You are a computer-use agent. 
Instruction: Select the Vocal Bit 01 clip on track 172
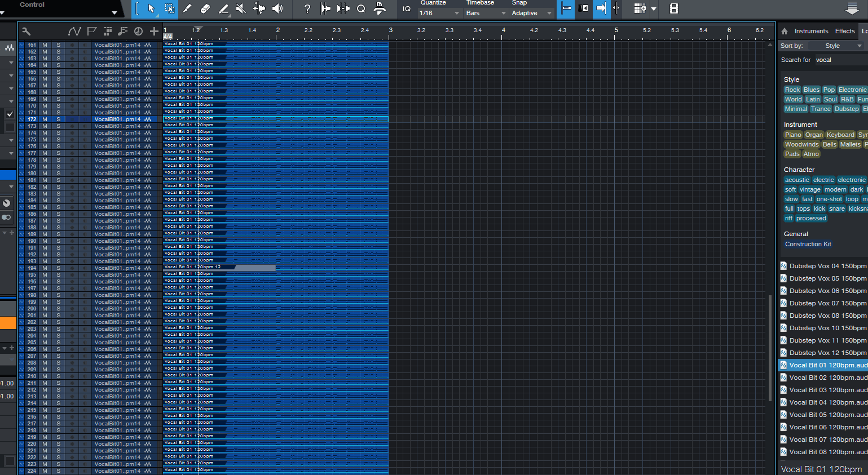276,119
